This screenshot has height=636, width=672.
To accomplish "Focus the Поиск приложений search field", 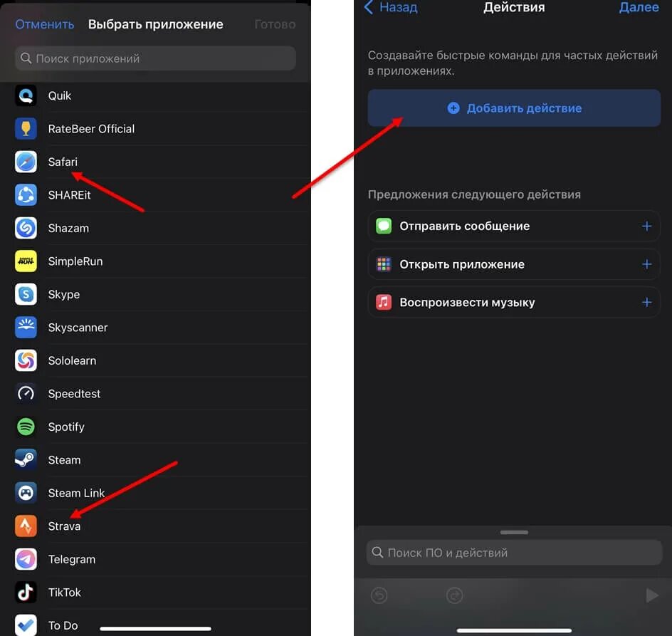I will pos(156,58).
